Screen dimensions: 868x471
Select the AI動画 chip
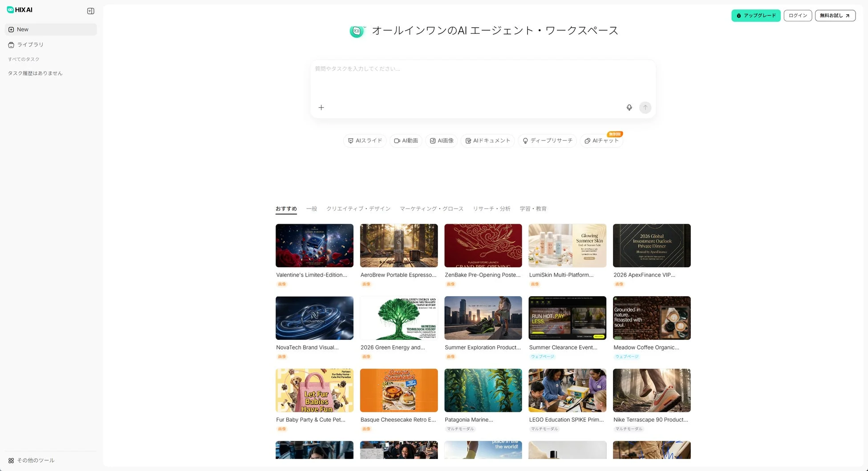click(x=406, y=141)
